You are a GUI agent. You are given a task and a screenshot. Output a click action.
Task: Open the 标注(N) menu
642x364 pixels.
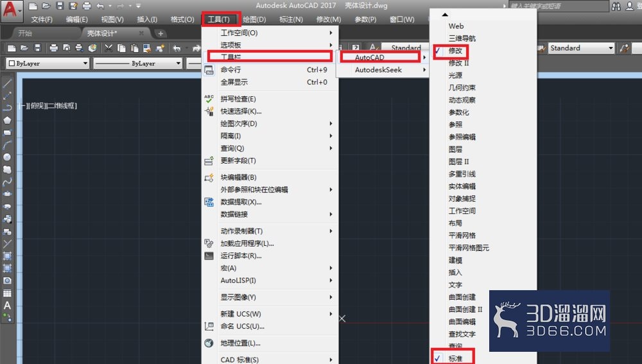click(291, 19)
